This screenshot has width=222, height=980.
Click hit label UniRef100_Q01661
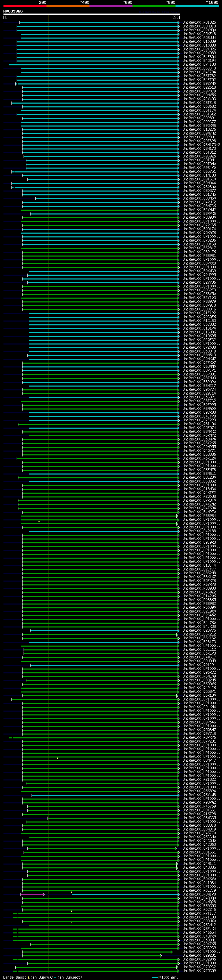[199, 852]
